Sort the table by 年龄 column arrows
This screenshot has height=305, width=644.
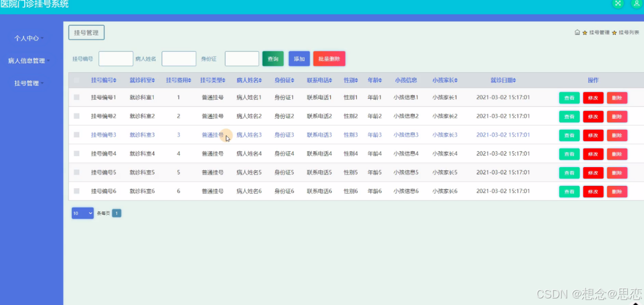[x=381, y=80]
